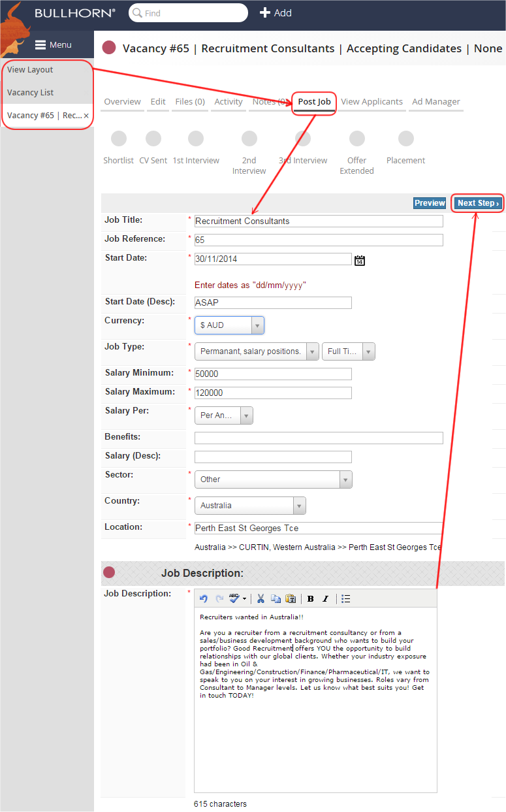Toggle italic formatting in editor
506x812 pixels.
coord(325,598)
